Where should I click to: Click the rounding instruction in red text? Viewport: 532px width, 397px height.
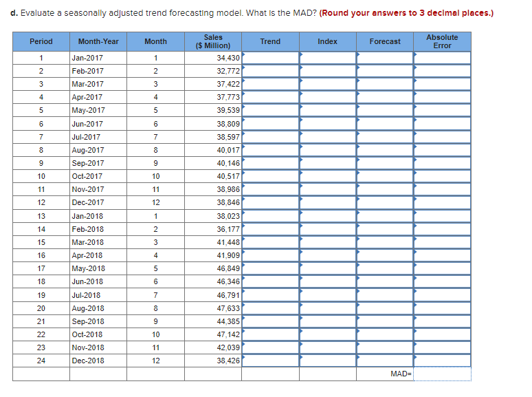406,13
